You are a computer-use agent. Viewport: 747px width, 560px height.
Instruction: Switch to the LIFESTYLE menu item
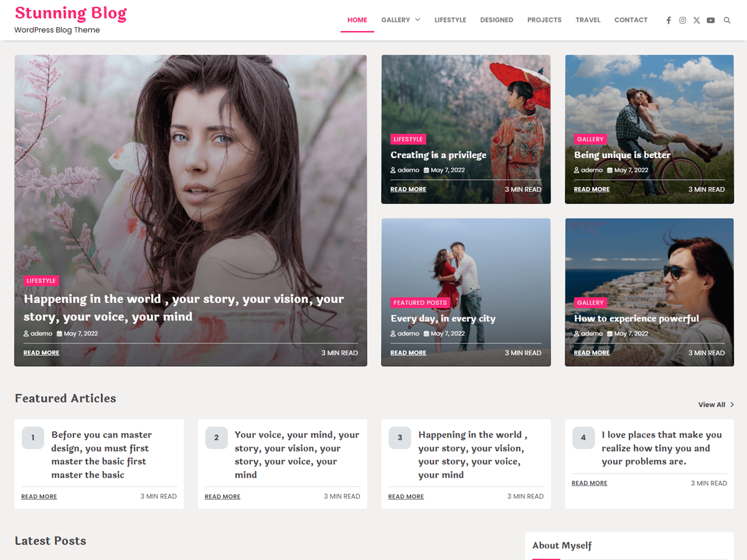coord(450,19)
